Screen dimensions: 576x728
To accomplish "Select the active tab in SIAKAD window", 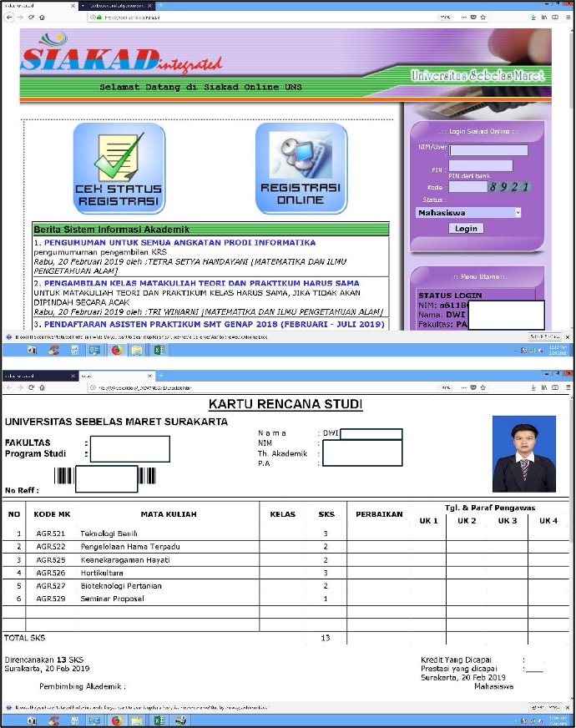I will [39, 6].
